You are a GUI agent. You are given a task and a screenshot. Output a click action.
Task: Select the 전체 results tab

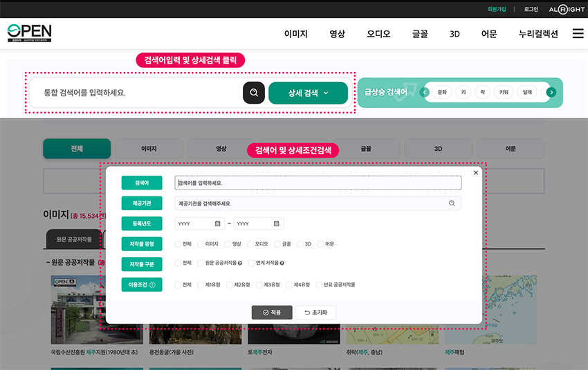77,149
